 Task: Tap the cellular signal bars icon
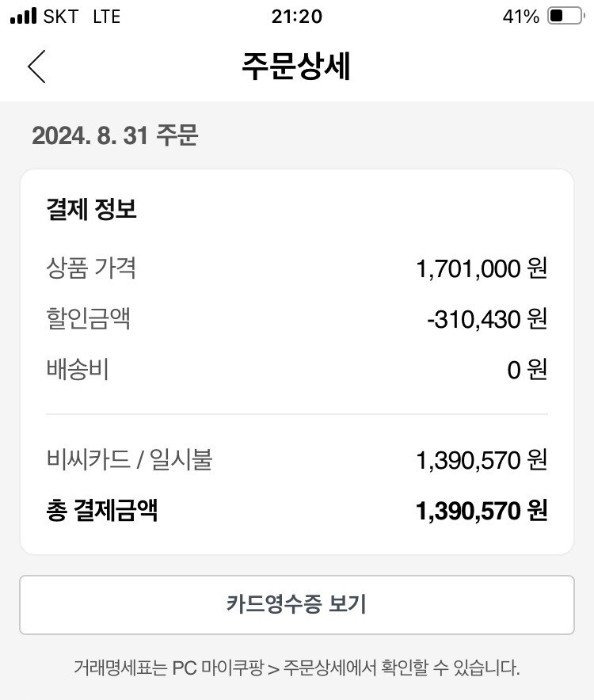(23, 16)
